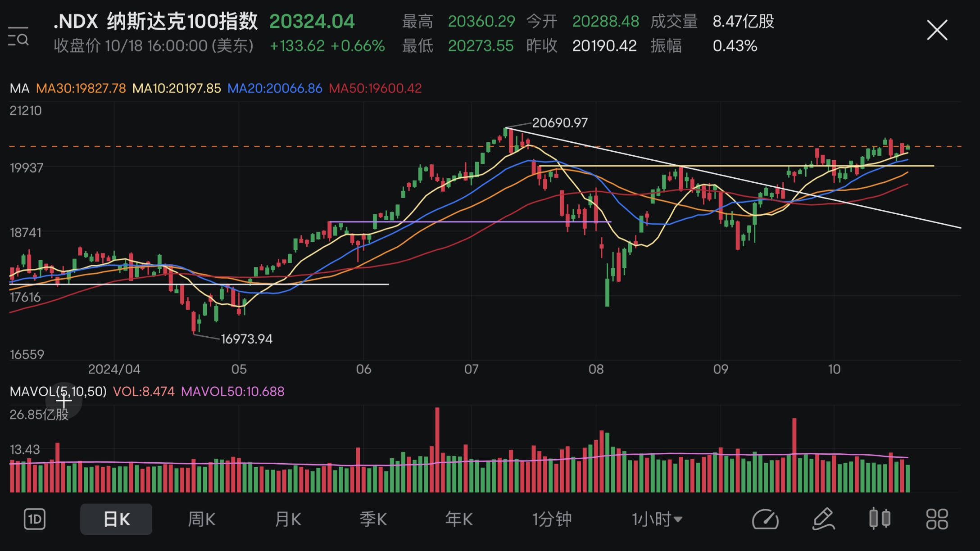
Task: Tap the crosshair cursor marker
Action: tap(64, 400)
